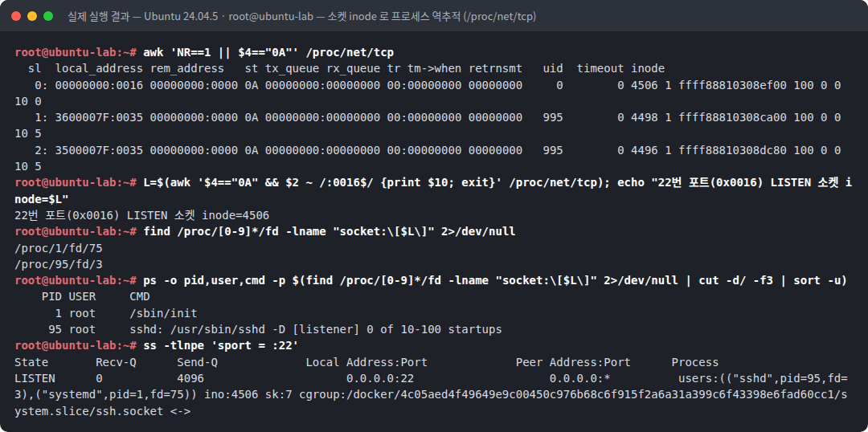Viewport: 868px width, 432px height.
Task: Click the 'ystem.slice/ssh.socket <->' last line
Action: point(103,411)
